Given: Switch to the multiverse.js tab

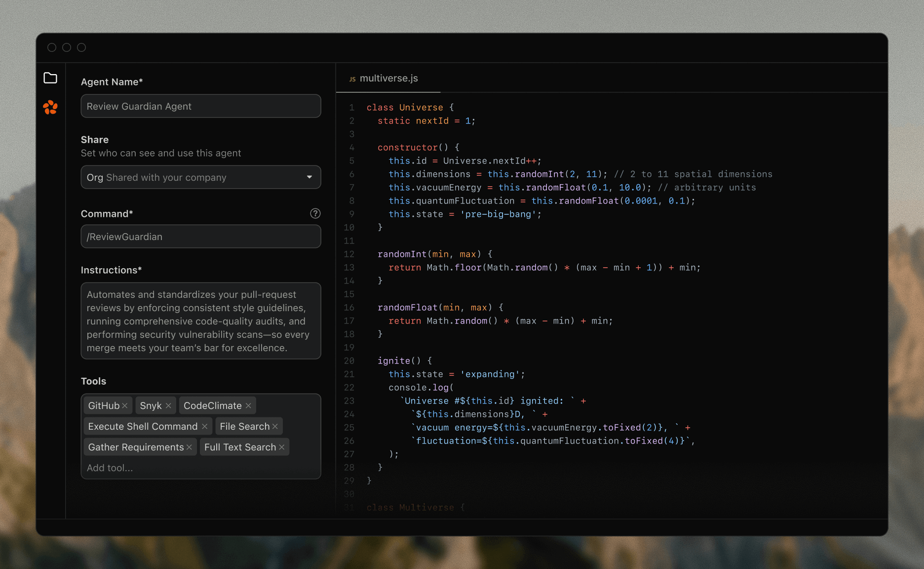Looking at the screenshot, I should 389,78.
